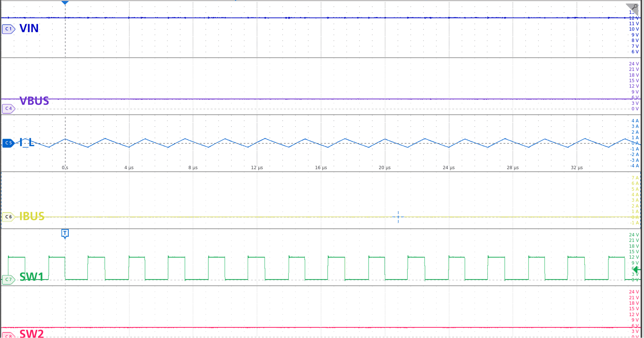Click the blue trigger position triangle
Image resolution: width=644 pixels, height=338 pixels.
(x=65, y=3)
